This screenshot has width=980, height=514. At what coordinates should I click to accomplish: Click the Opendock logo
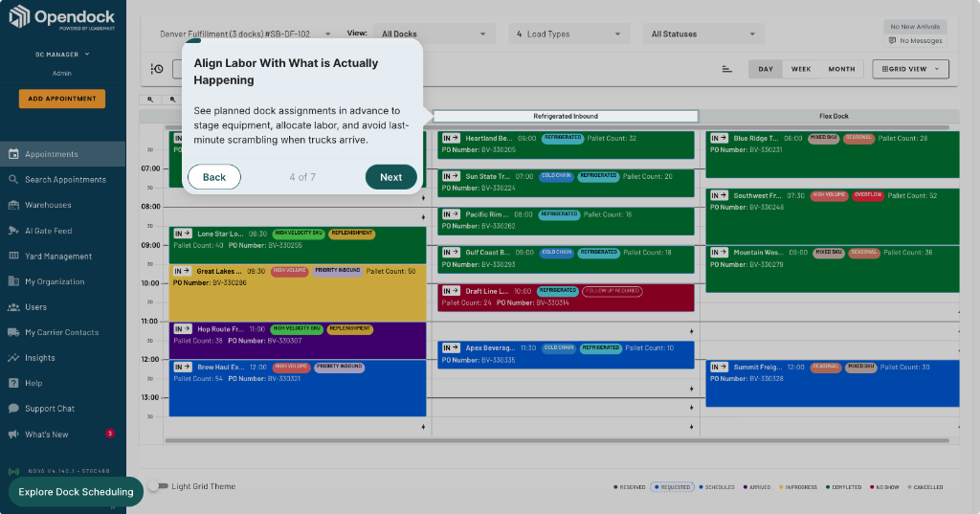pyautogui.click(x=61, y=17)
